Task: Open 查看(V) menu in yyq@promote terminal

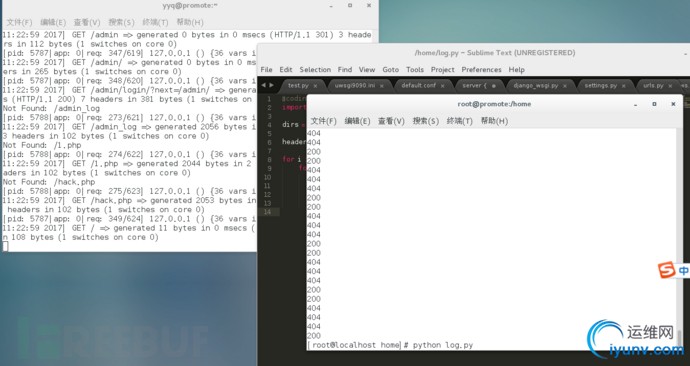Action: 87,22
